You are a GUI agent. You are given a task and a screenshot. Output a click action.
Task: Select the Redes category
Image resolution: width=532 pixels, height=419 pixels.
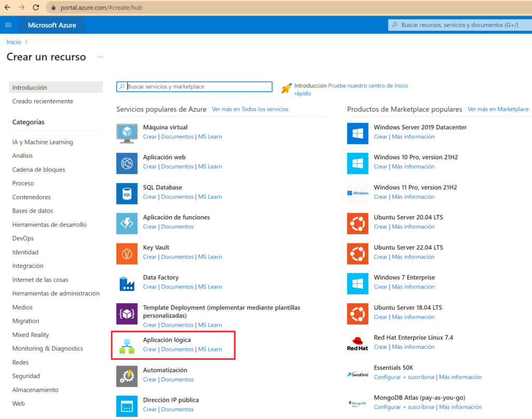(20, 362)
